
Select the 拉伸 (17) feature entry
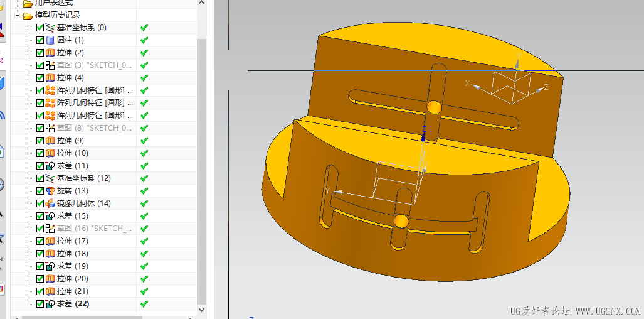pyautogui.click(x=73, y=241)
